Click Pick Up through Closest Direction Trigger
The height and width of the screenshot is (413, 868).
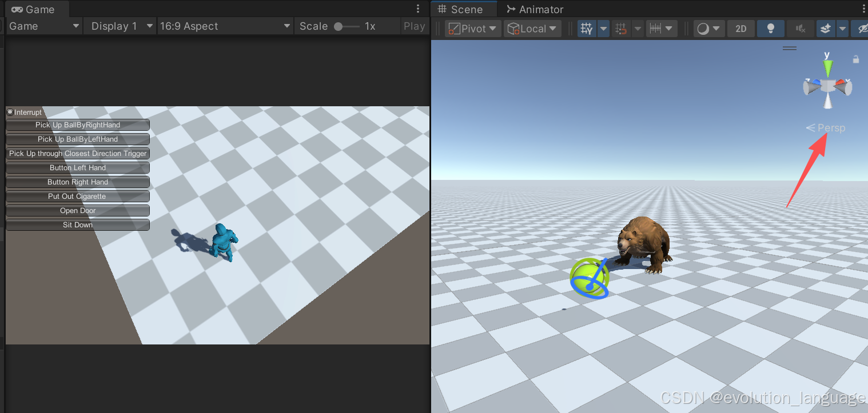[x=78, y=153]
